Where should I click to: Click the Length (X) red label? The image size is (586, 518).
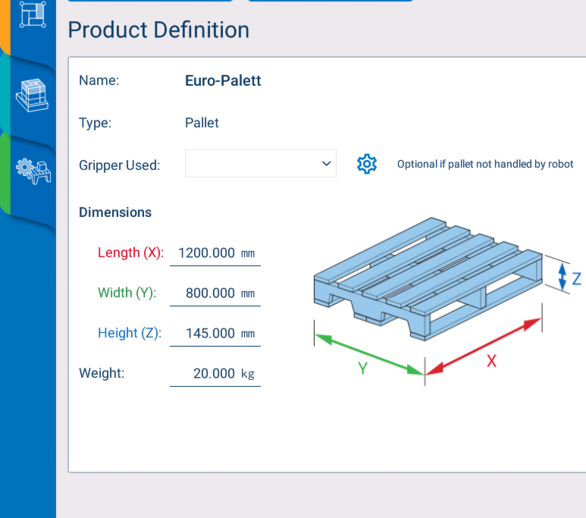[x=130, y=253]
